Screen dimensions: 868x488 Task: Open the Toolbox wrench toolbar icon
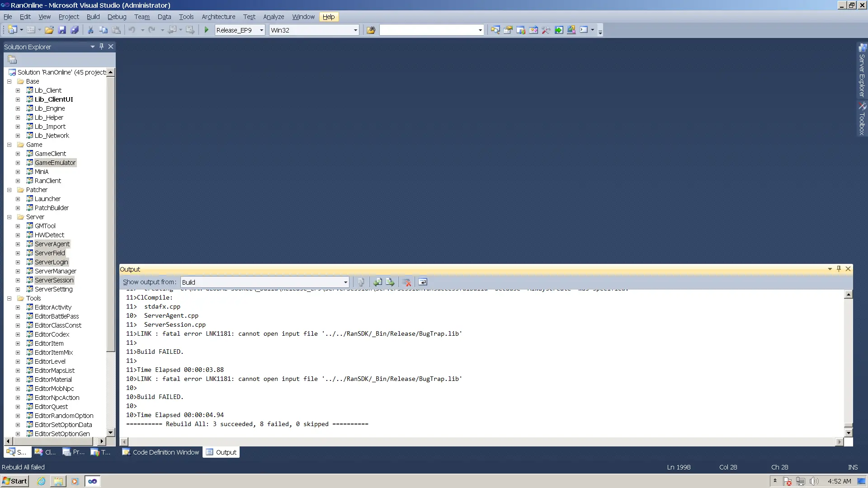(x=546, y=30)
